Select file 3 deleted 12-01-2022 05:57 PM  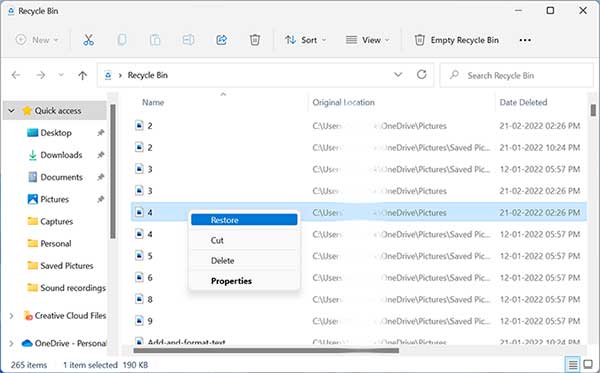tap(358, 169)
